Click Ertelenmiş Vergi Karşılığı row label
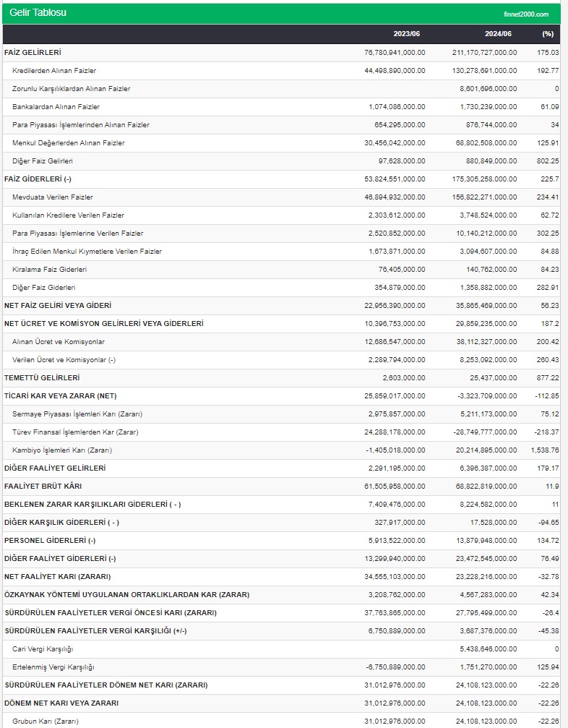The height and width of the screenshot is (728, 568). (x=53, y=667)
